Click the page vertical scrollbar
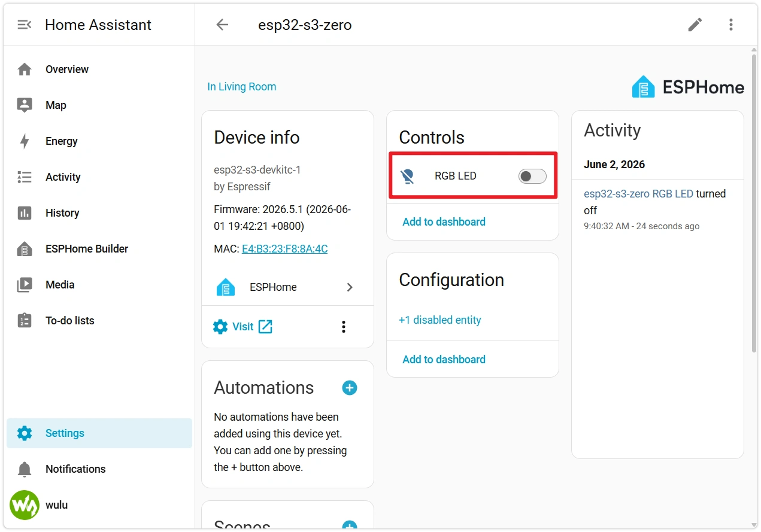This screenshot has width=761, height=532. [754, 203]
